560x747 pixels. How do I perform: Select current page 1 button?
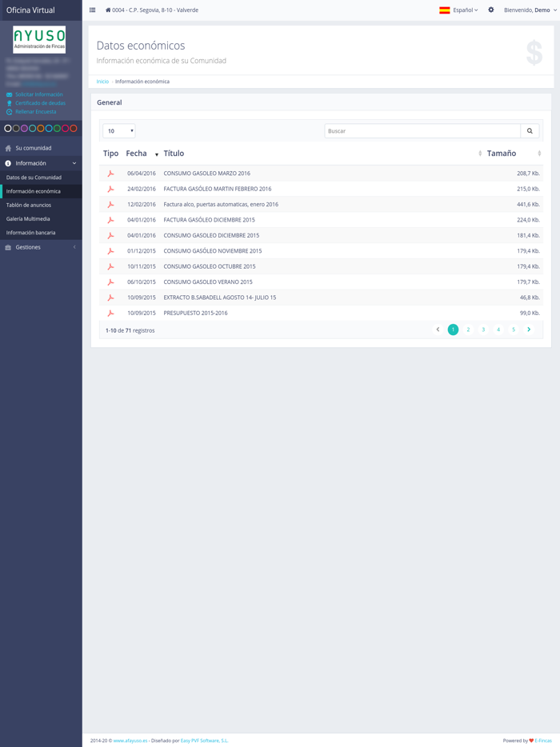(453, 330)
